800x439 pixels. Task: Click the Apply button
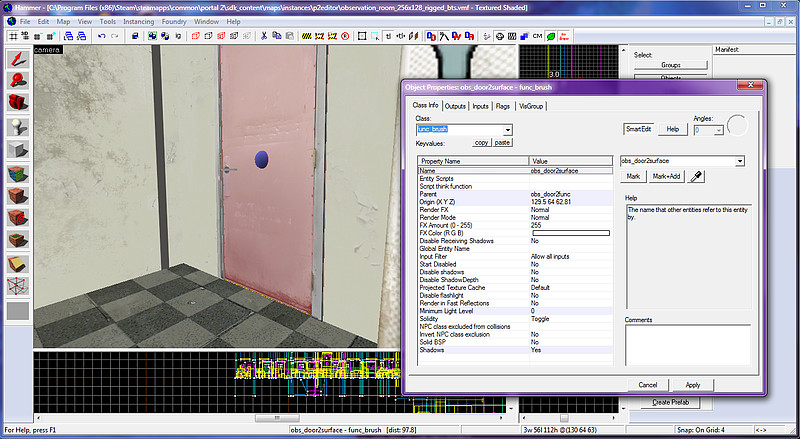[x=692, y=385]
